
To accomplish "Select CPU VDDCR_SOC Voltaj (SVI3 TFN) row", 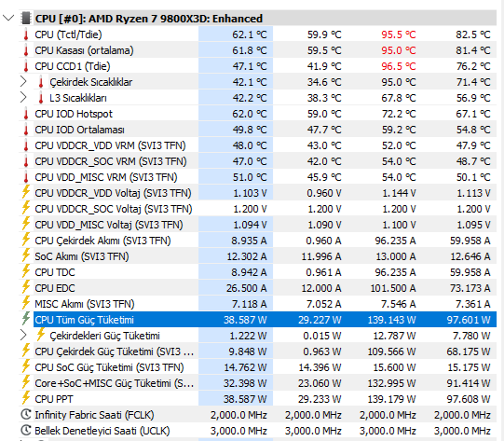I will 258,209.
